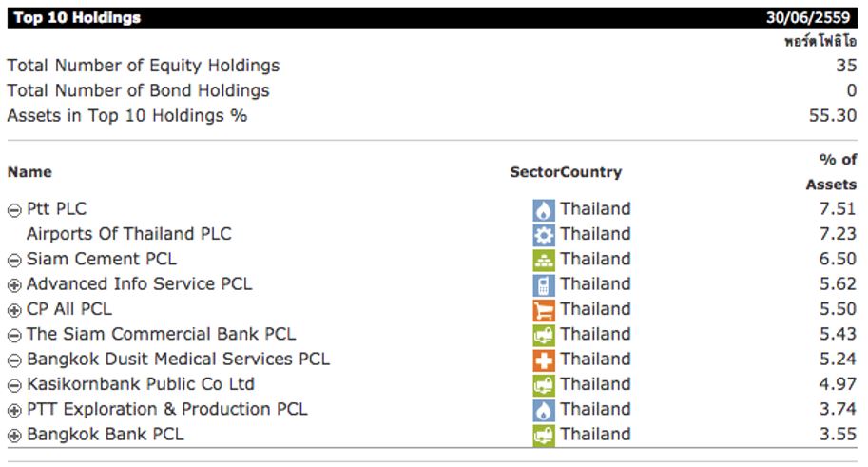Screen dimensions: 868x467
Task: Click the financial sector icon for Bangkok Bank
Action: click(544, 435)
